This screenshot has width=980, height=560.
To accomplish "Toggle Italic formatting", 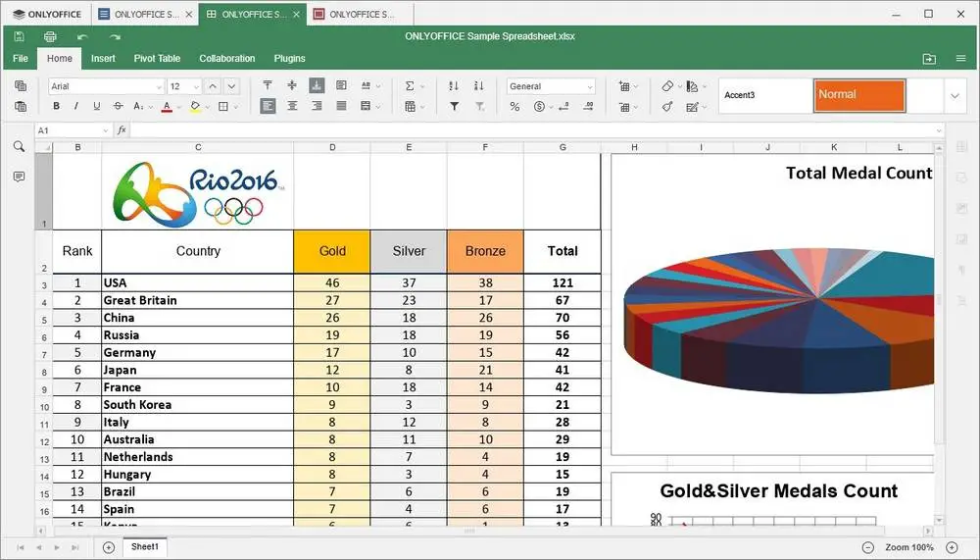I will [x=76, y=106].
